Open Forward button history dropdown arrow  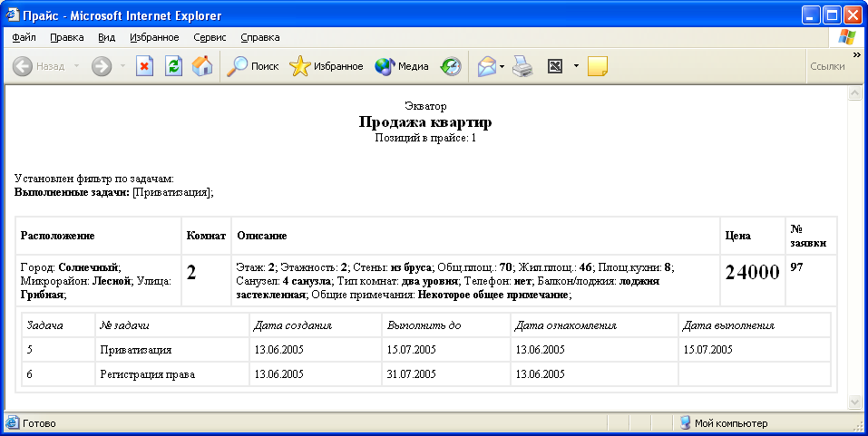(122, 66)
